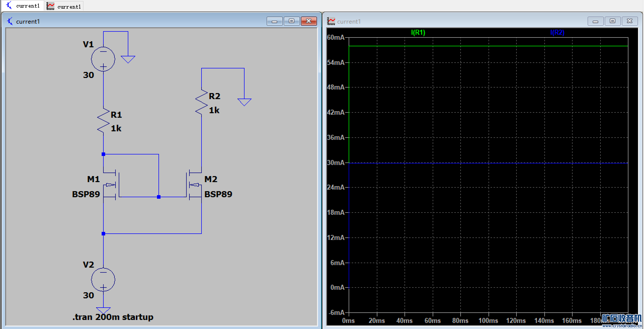Viewport: 644px width, 329px height.
Task: Select the R2 resistor symbol
Action: pos(201,102)
